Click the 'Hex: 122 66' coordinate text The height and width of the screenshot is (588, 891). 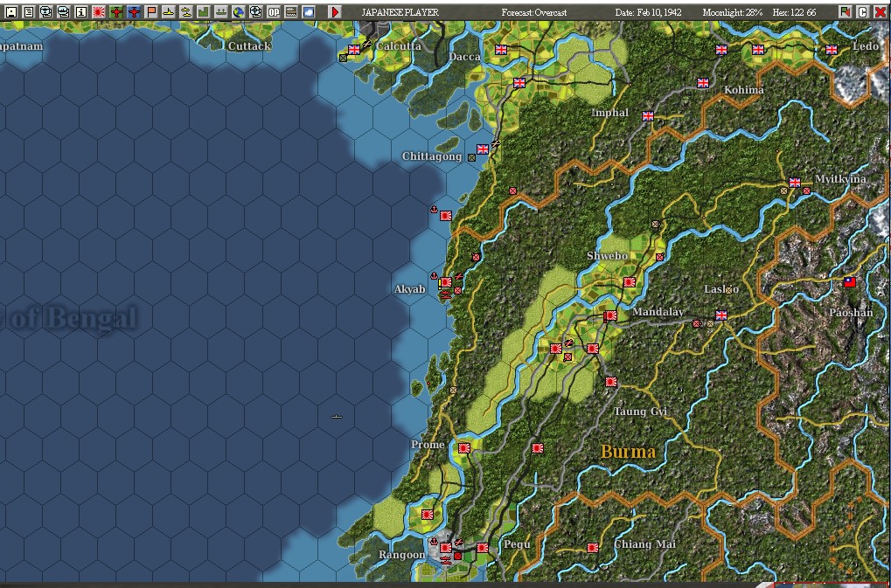[x=795, y=12]
